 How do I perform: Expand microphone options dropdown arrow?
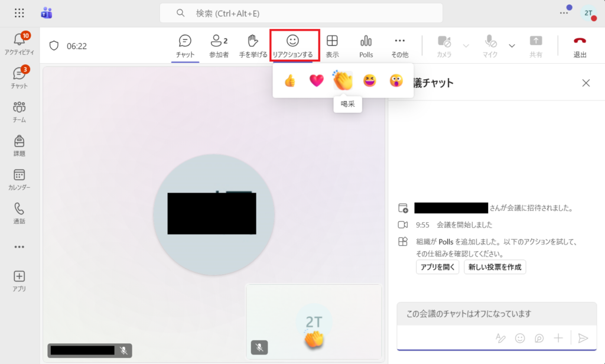click(x=512, y=45)
